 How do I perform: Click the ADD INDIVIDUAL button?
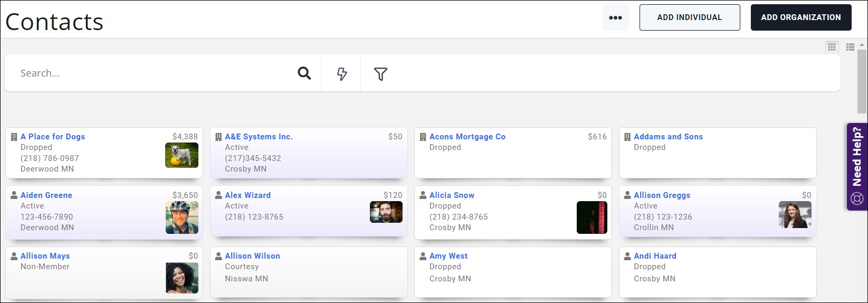click(x=690, y=17)
